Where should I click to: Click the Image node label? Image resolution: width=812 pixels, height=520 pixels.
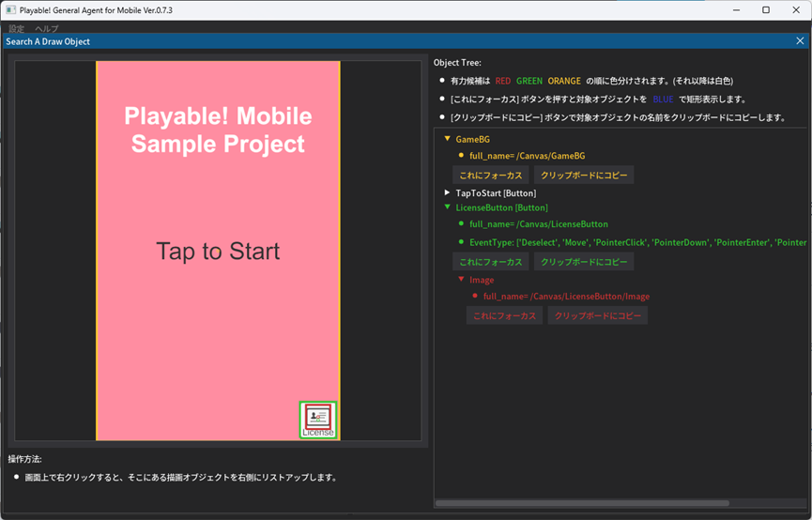[x=482, y=280]
